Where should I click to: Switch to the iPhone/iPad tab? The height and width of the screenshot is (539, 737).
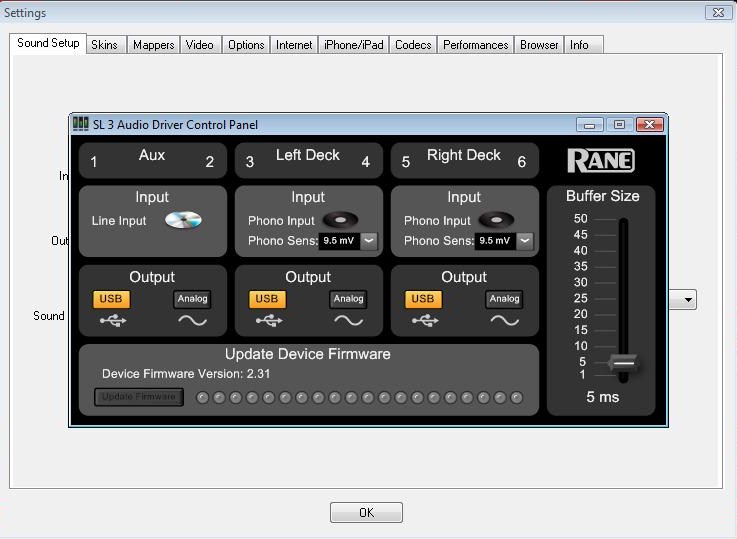click(x=353, y=45)
